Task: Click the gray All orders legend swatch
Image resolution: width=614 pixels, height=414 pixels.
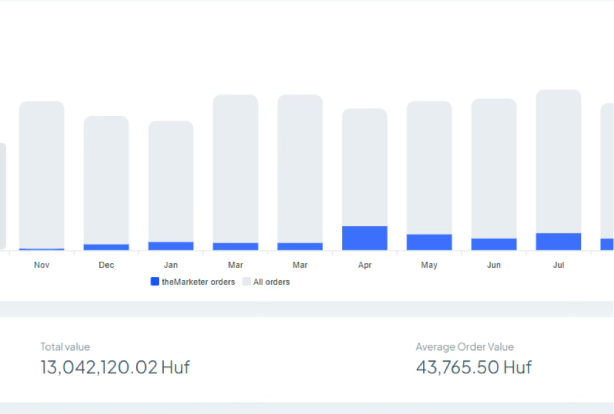Action: click(x=246, y=282)
